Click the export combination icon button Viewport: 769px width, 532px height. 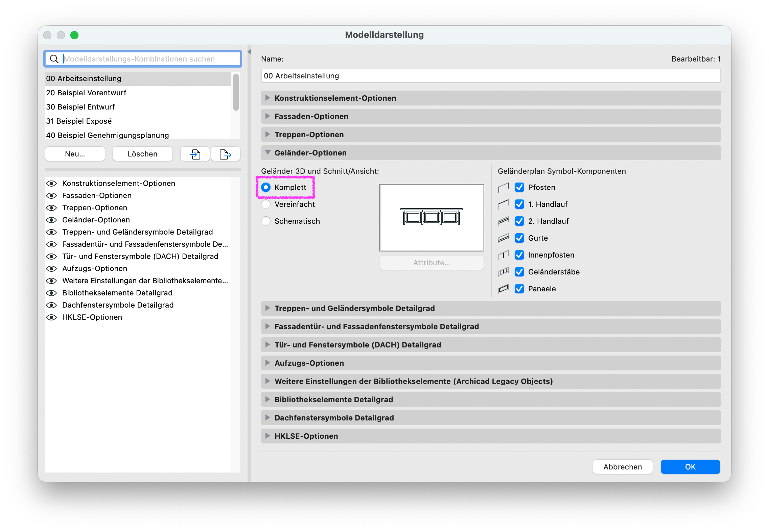(x=226, y=154)
